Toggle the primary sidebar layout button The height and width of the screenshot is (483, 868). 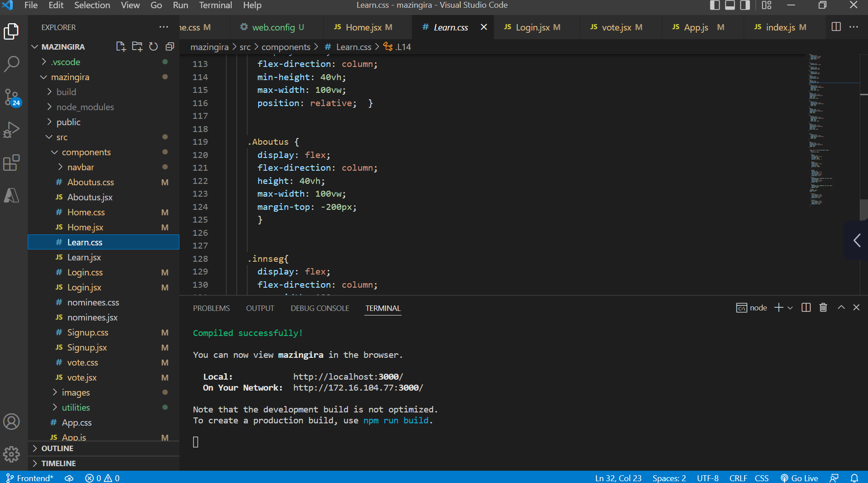click(715, 5)
